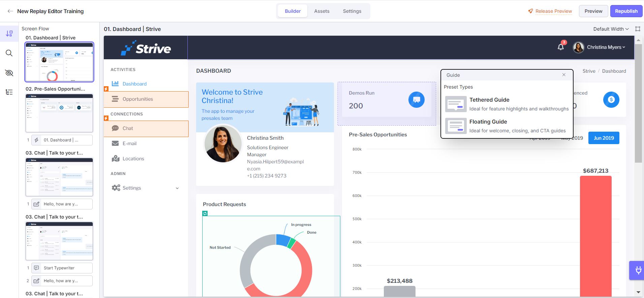
Task: Open the search tool in the left rail
Action: coord(9,53)
